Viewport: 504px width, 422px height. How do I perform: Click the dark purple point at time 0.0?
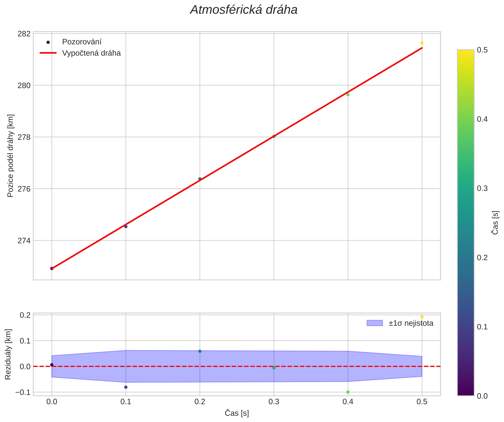coord(52,268)
